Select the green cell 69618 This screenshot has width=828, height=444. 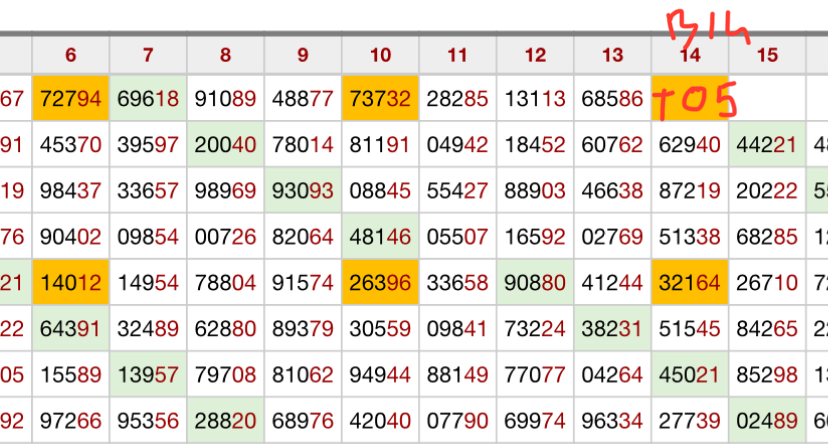(x=148, y=99)
